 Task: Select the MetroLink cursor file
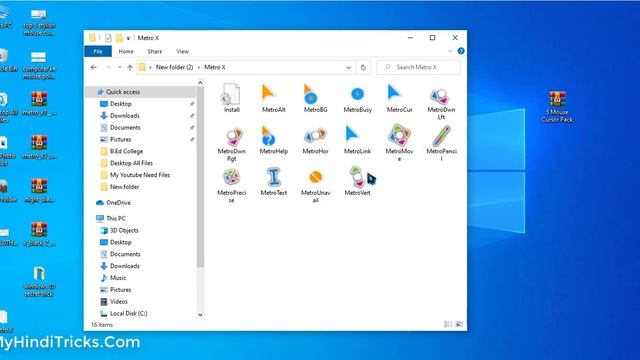tap(357, 140)
